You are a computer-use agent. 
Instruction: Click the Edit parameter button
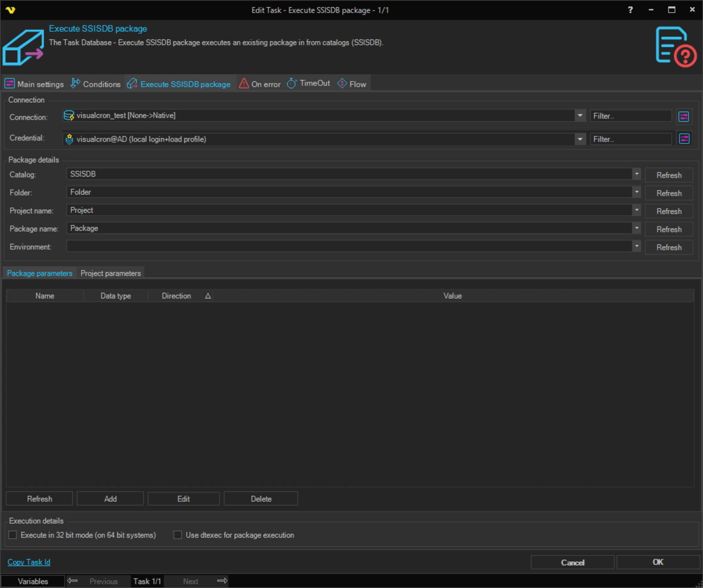184,499
